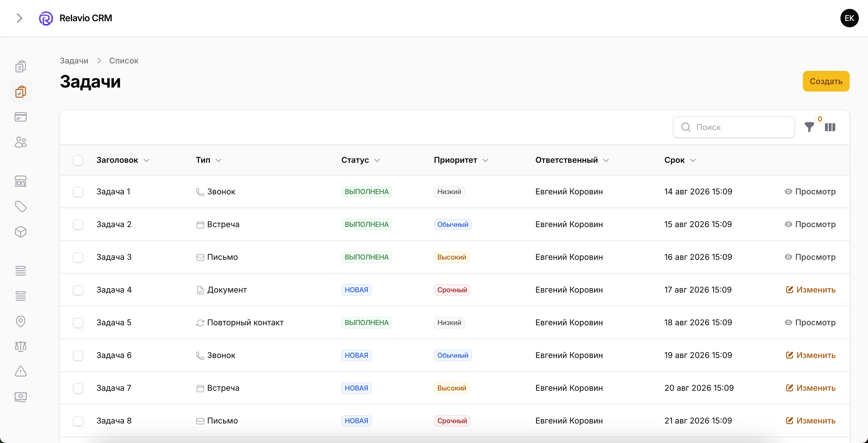
Task: Open the scales balance sidebar icon
Action: click(21, 347)
